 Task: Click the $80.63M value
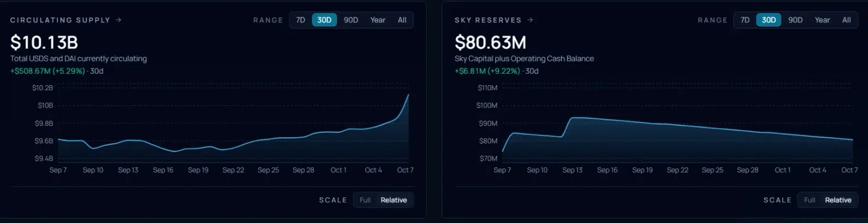pyautogui.click(x=490, y=42)
